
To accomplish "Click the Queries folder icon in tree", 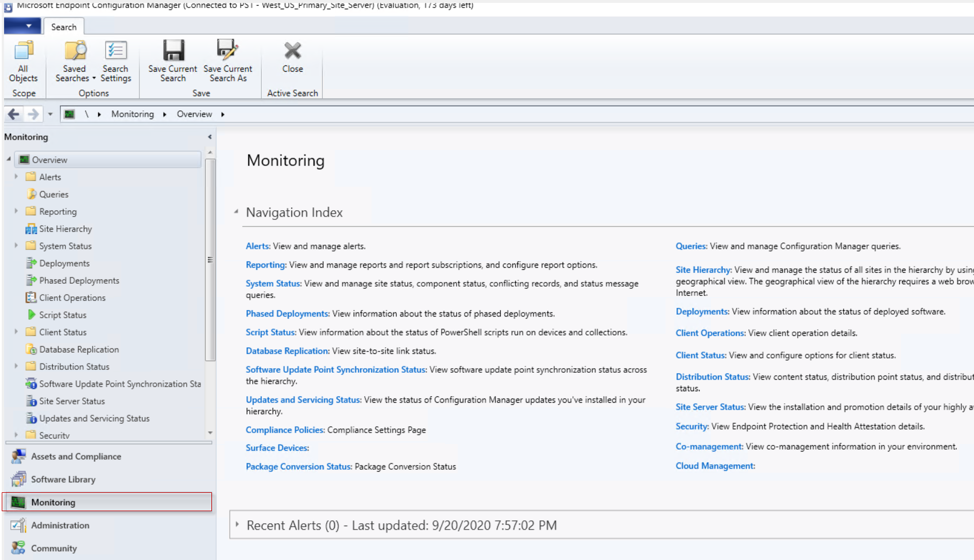I will pos(32,194).
